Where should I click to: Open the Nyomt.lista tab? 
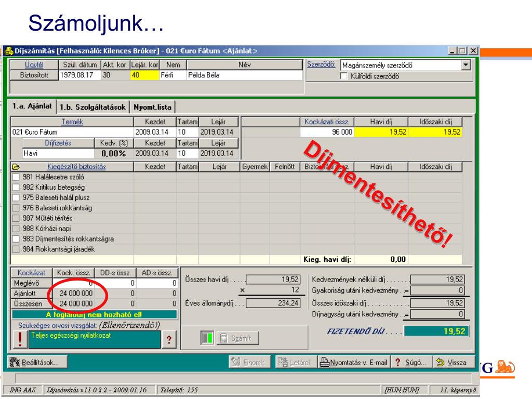[152, 107]
